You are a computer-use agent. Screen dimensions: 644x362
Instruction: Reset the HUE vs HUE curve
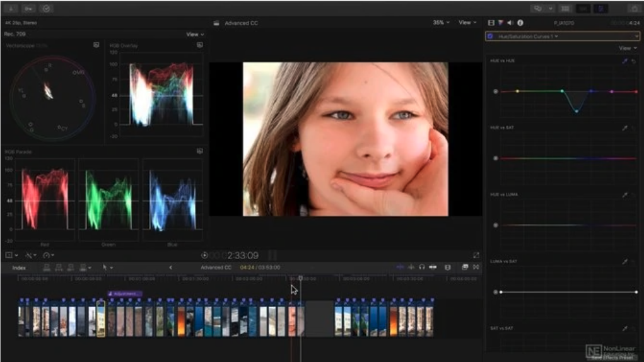click(634, 61)
